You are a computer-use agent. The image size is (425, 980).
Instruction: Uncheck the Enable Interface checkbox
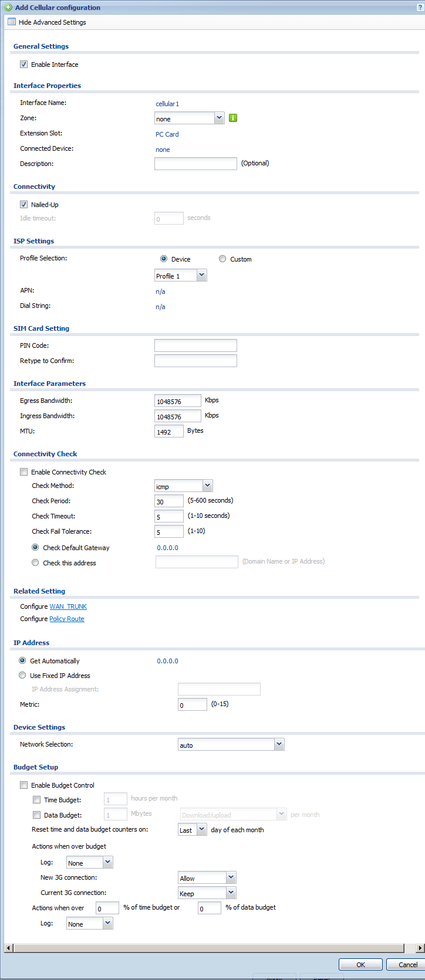pos(24,65)
